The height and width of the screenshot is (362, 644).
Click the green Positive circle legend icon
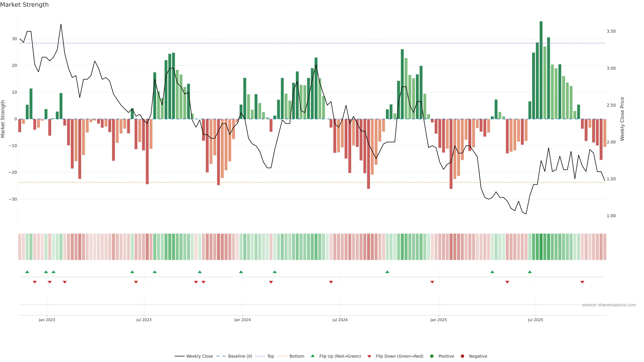[432, 356]
